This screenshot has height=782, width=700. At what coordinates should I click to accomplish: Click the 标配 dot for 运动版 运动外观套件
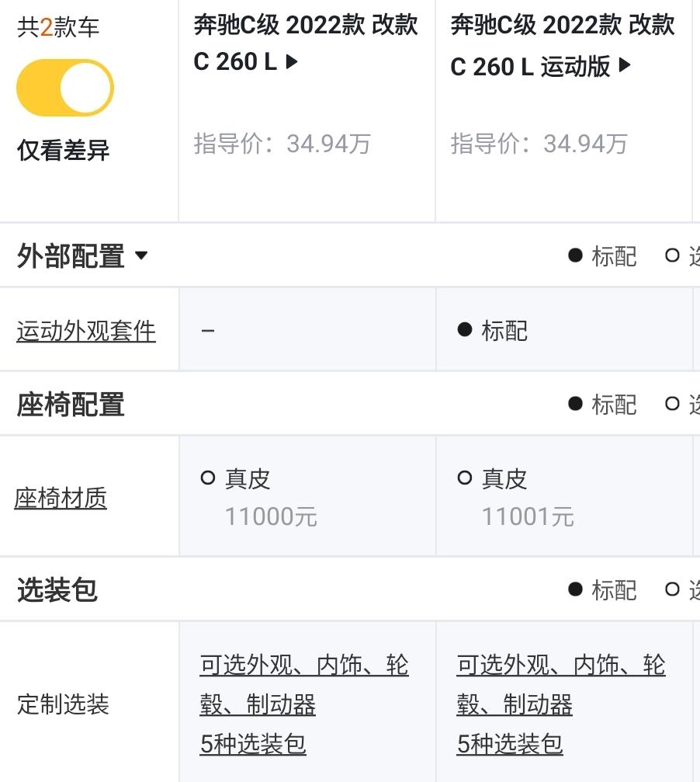tap(465, 331)
